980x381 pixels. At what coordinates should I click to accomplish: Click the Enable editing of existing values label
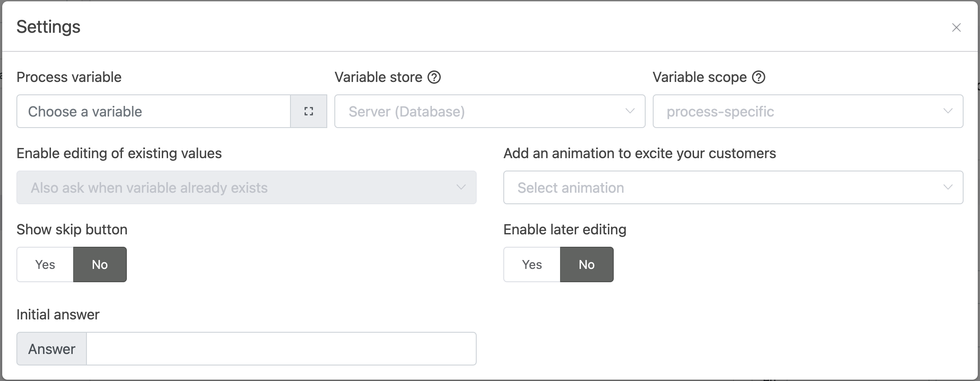[x=119, y=153]
